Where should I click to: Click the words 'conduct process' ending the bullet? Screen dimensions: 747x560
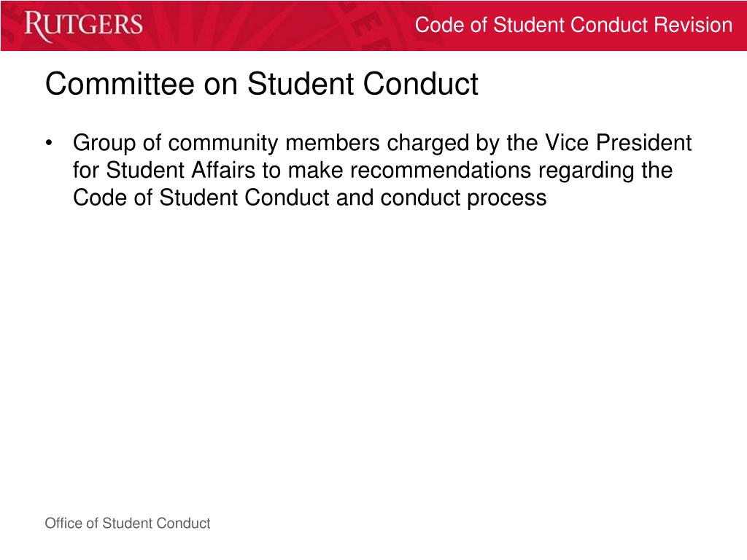pyautogui.click(x=463, y=198)
